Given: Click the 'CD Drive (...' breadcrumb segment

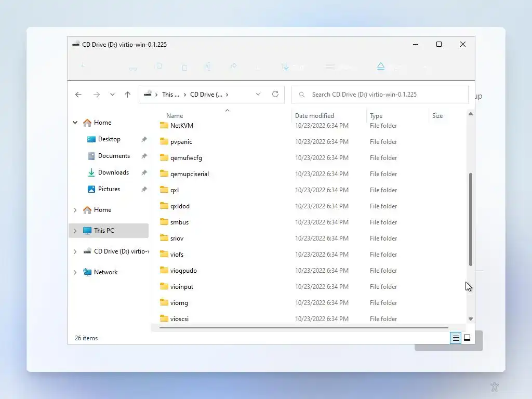Looking at the screenshot, I should tap(206, 95).
